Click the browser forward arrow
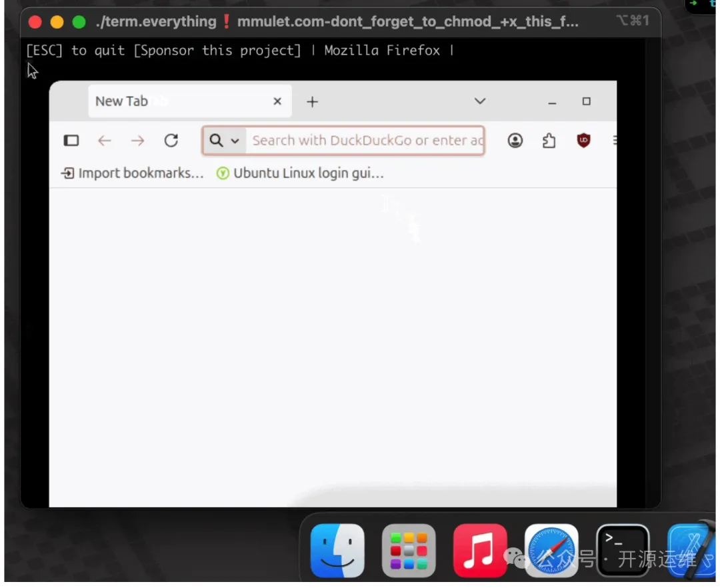 137,141
